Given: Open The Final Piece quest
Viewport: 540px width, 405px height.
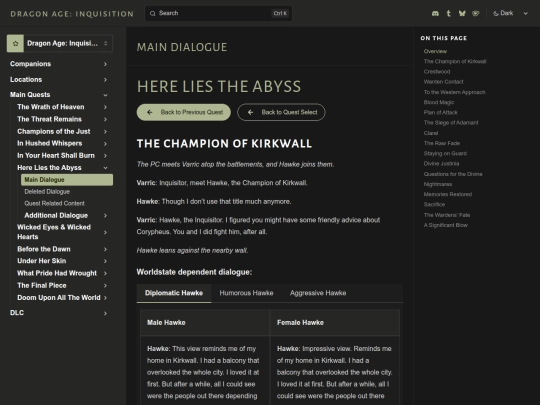Looking at the screenshot, I should [x=42, y=285].
